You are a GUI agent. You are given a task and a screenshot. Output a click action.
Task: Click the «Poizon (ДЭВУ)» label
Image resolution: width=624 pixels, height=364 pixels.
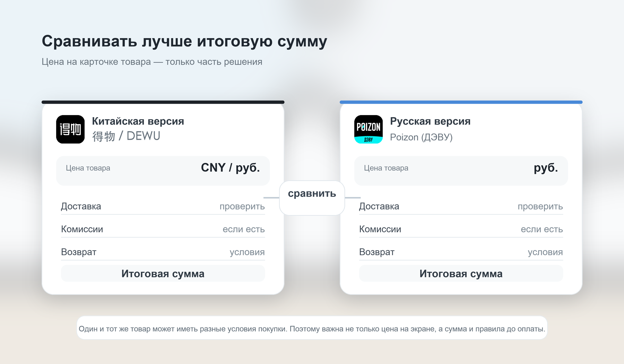pyautogui.click(x=421, y=137)
